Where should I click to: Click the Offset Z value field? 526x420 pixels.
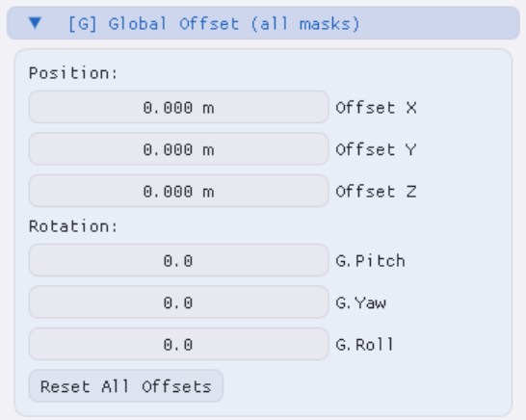click(x=178, y=191)
